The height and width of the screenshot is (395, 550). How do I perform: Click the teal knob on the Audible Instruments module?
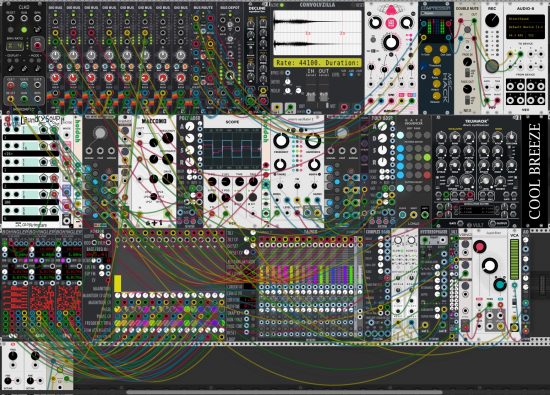coord(500,284)
